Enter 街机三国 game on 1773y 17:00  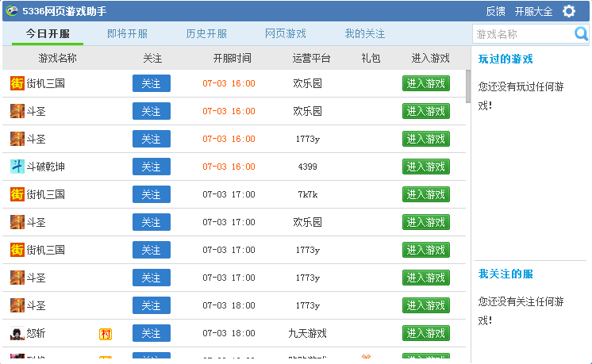click(x=426, y=250)
